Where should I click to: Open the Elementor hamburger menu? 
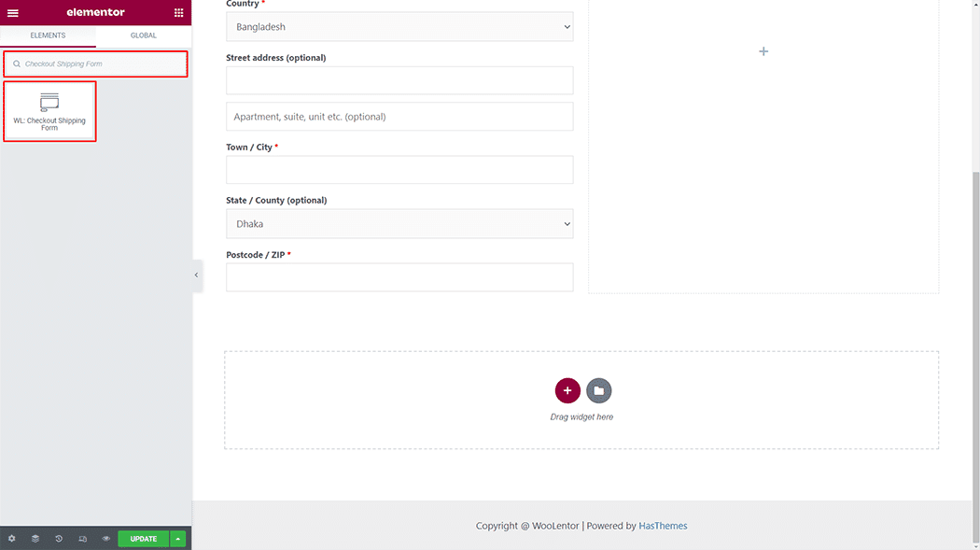point(13,13)
